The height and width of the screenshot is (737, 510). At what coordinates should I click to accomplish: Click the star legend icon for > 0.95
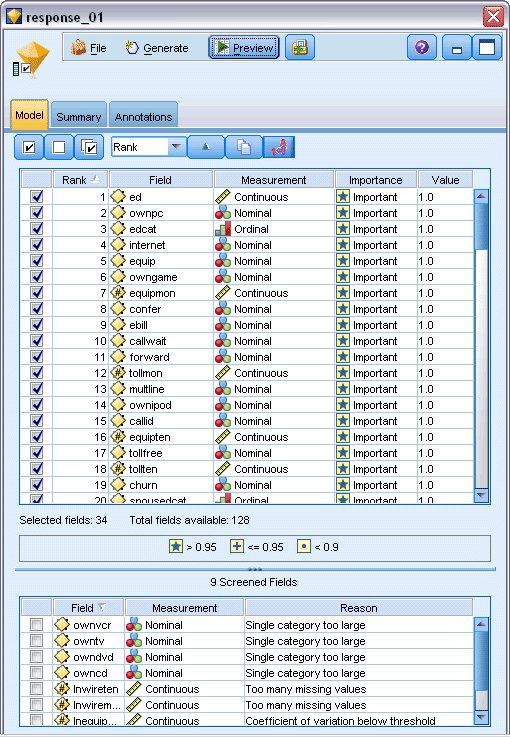coord(176,547)
